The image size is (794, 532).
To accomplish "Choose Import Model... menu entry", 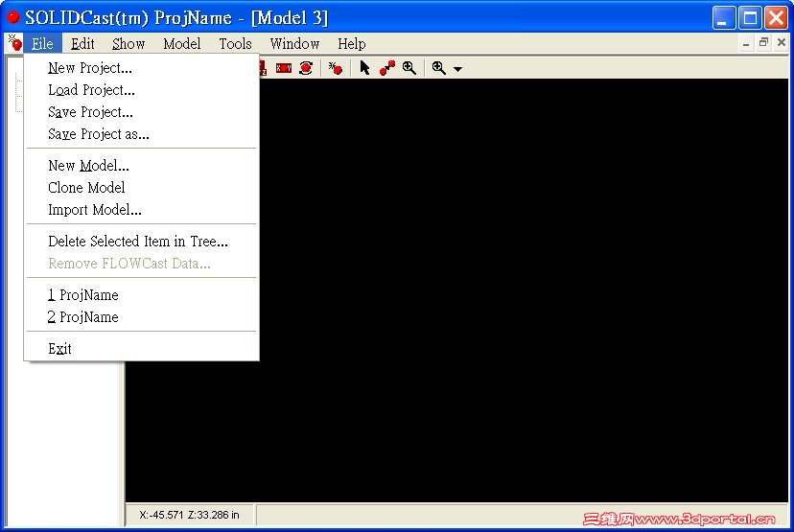I will (x=141, y=210).
